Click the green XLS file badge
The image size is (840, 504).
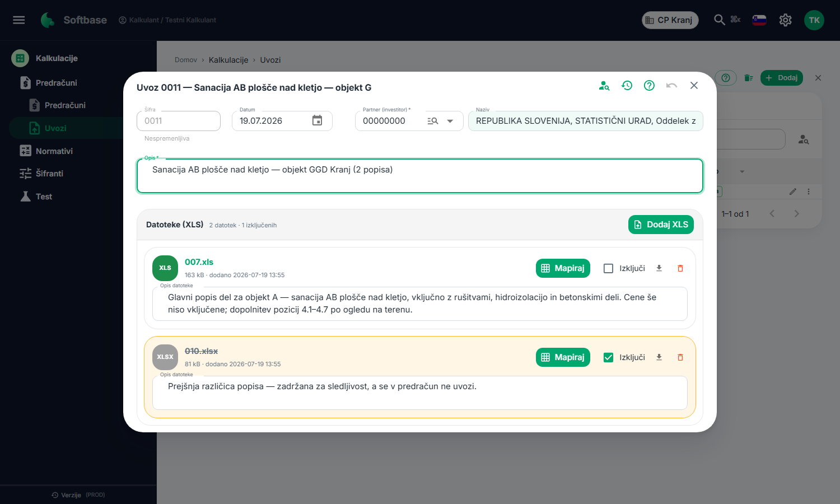pos(165,268)
